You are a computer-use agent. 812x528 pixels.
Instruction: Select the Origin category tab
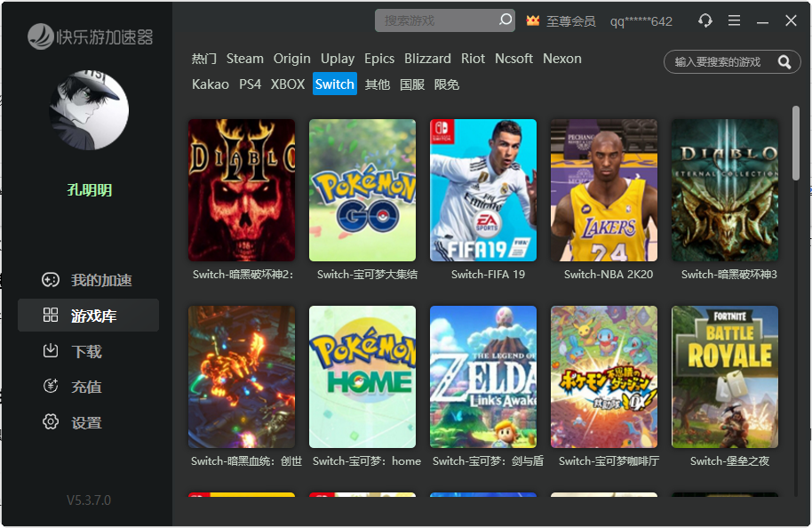click(292, 59)
